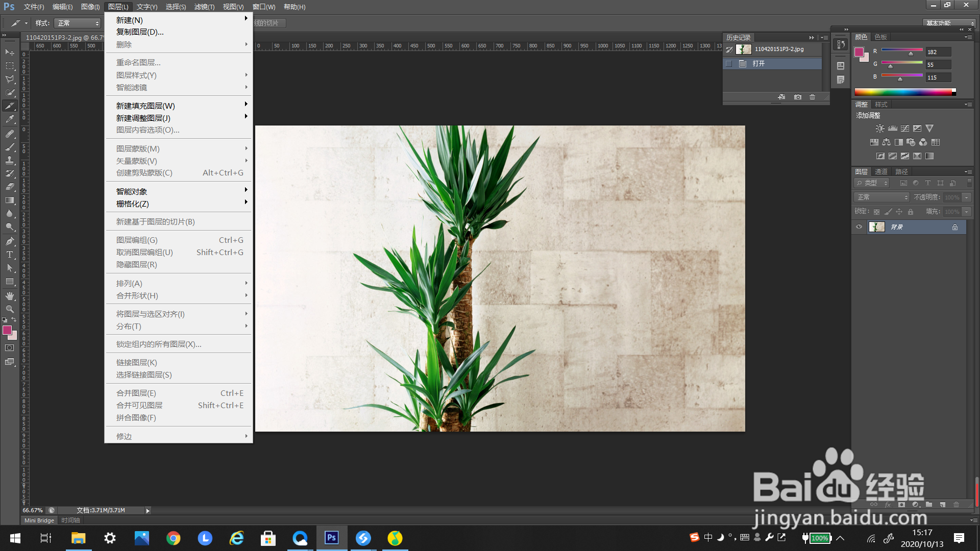Viewport: 980px width, 551px height.
Task: Choose 复制图层(D)... from the menu
Action: point(140,32)
